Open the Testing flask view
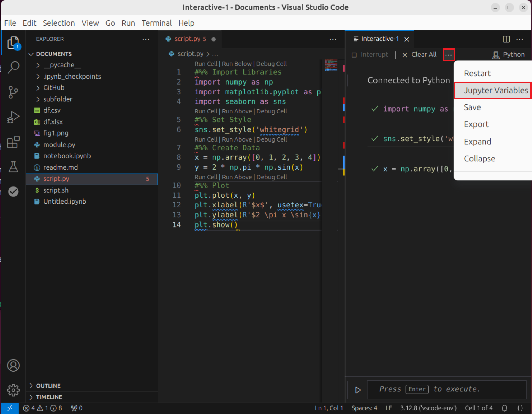The image size is (532, 414). pyautogui.click(x=13, y=167)
